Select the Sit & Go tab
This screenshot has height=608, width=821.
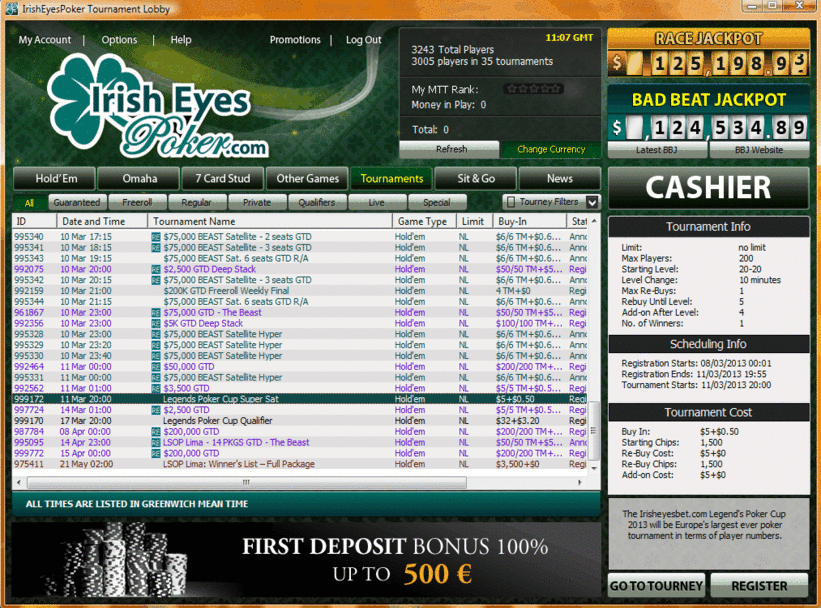point(475,179)
